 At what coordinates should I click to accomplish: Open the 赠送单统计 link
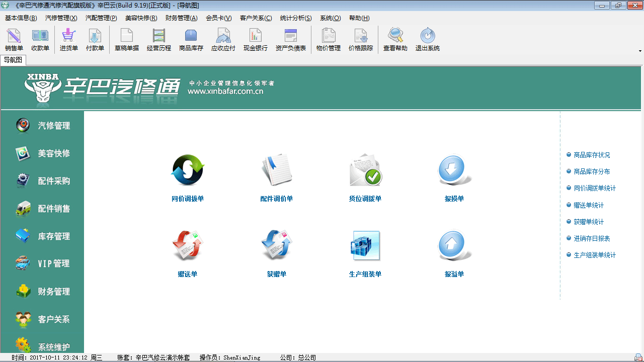click(589, 205)
